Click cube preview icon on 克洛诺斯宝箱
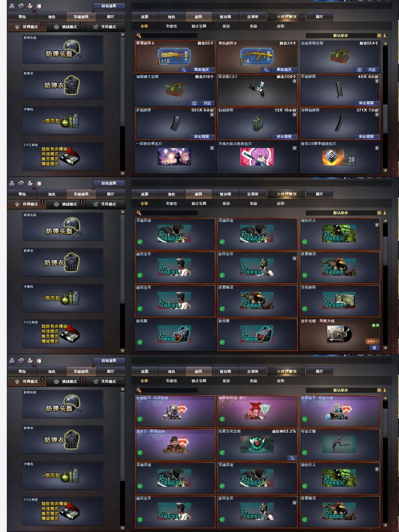Image resolution: width=399 pixels, height=532 pixels. 359,69
